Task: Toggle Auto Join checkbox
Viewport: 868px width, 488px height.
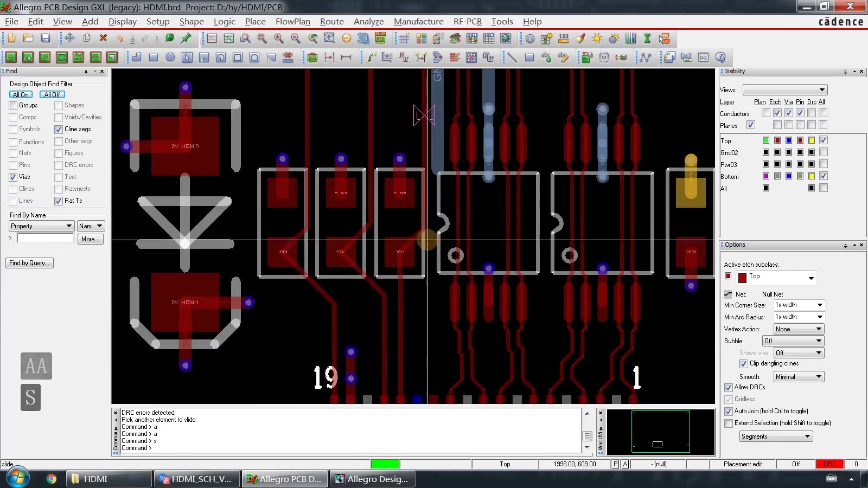Action: point(729,412)
